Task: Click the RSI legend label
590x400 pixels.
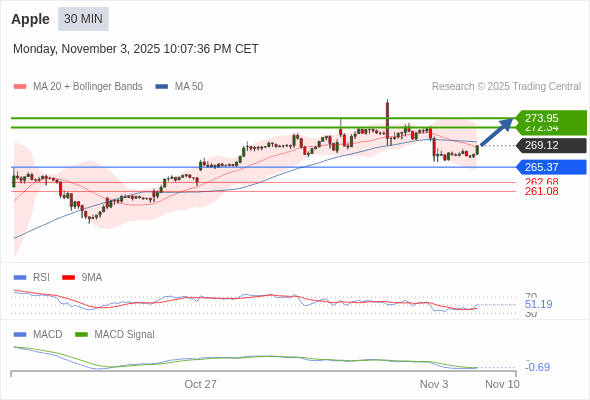Action: click(x=41, y=278)
